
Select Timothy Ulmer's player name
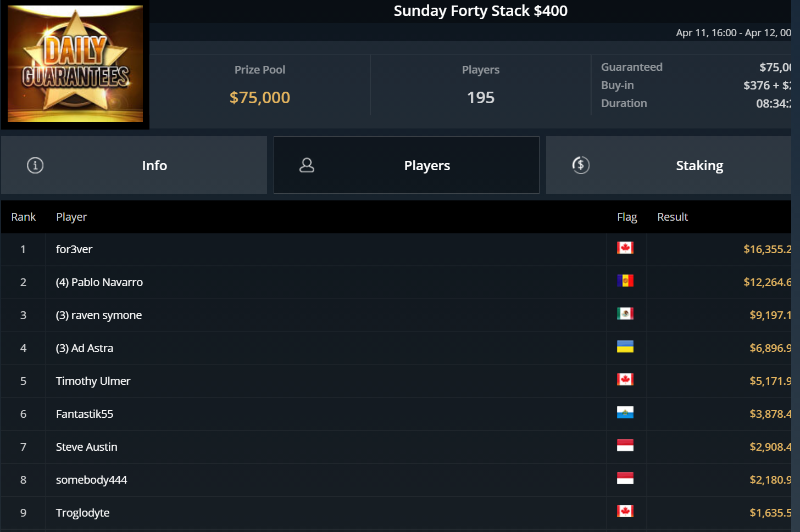pos(93,381)
